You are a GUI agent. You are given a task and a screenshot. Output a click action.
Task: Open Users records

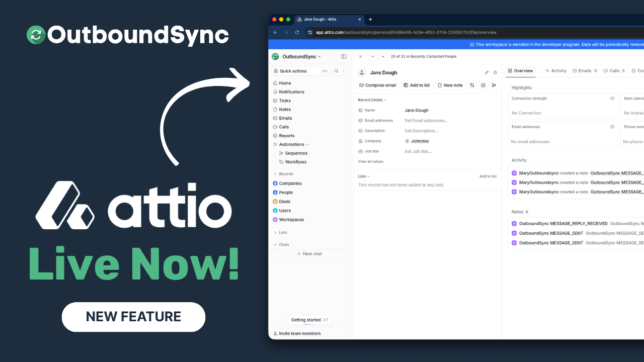coord(282,211)
